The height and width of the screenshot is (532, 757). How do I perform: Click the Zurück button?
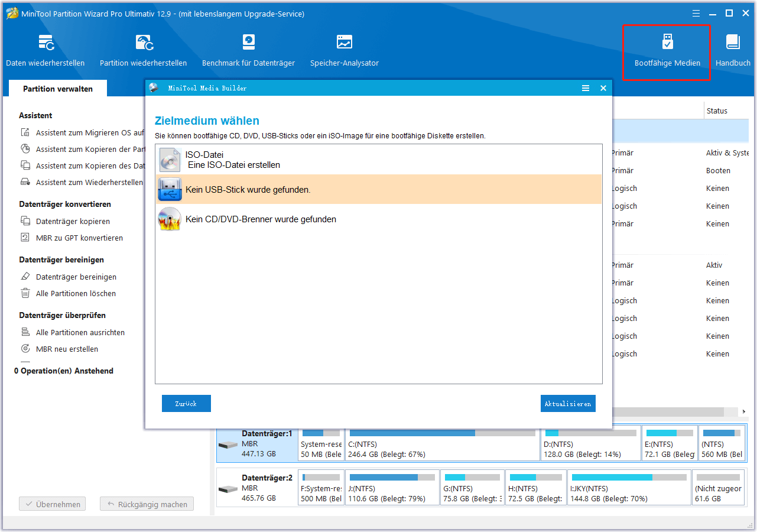pos(186,404)
